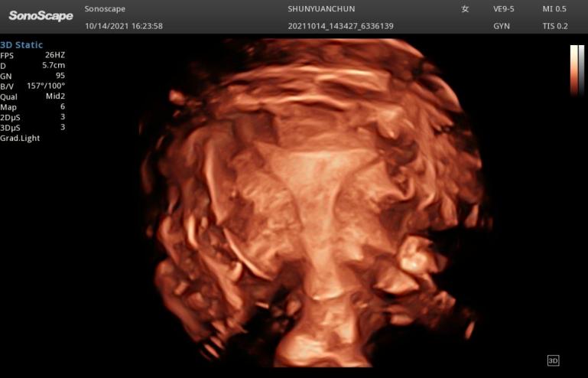Screen dimensions: 588x378
Task: Click the gain value 95
Action: tap(60, 76)
